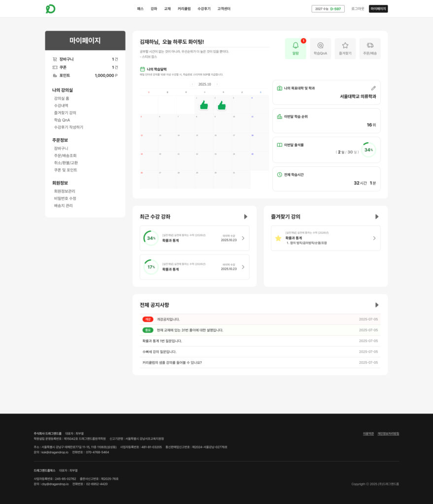Screen dimensions: 433x504
Task: Select 수강후기 from top navigation
Action: click(204, 9)
